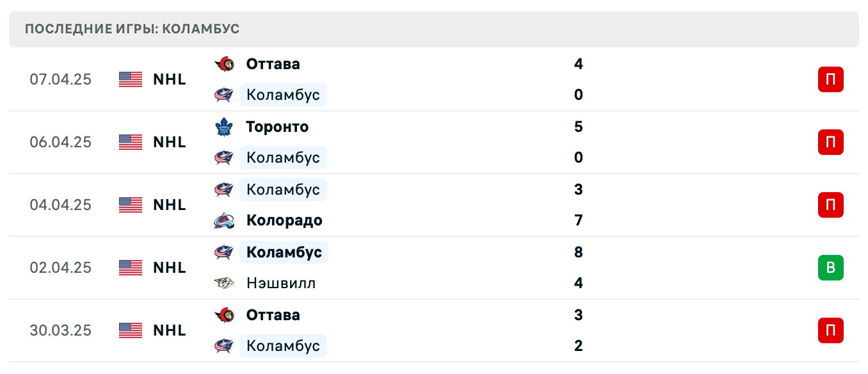Viewport: 868px width, 374px height.
Task: Click the USA flag in the bottom row
Action: point(130,330)
